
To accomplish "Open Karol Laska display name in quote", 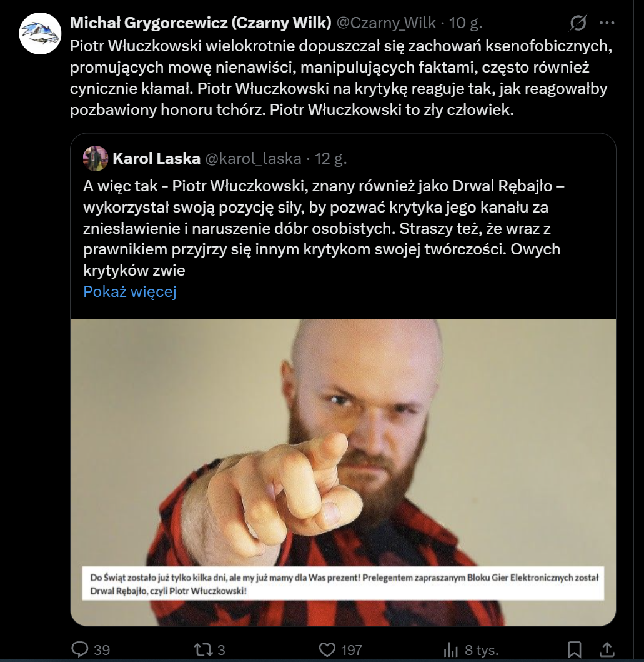I will pyautogui.click(x=156, y=158).
